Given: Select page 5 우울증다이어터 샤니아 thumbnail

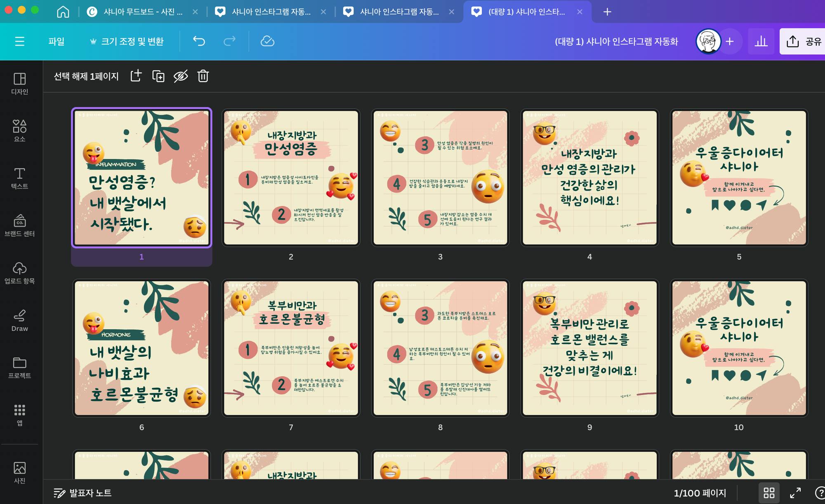Looking at the screenshot, I should coord(739,178).
